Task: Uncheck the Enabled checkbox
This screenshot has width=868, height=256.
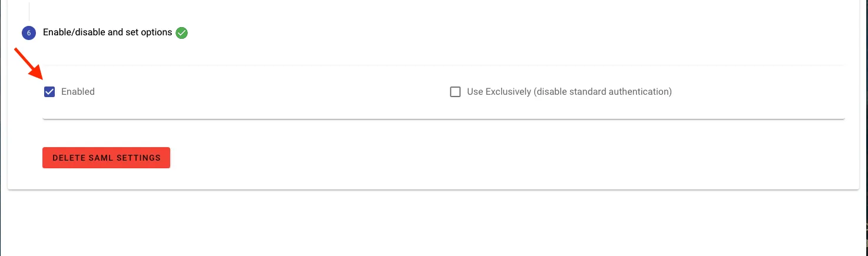Action: click(49, 92)
